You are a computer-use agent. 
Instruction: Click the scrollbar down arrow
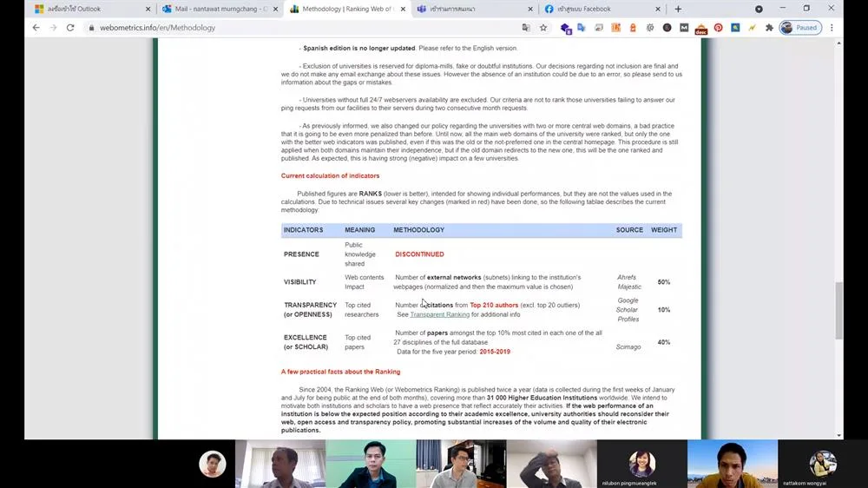pyautogui.click(x=839, y=435)
